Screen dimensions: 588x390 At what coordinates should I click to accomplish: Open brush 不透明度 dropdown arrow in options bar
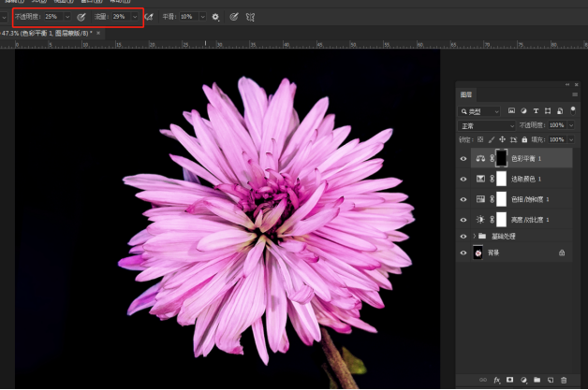[67, 17]
